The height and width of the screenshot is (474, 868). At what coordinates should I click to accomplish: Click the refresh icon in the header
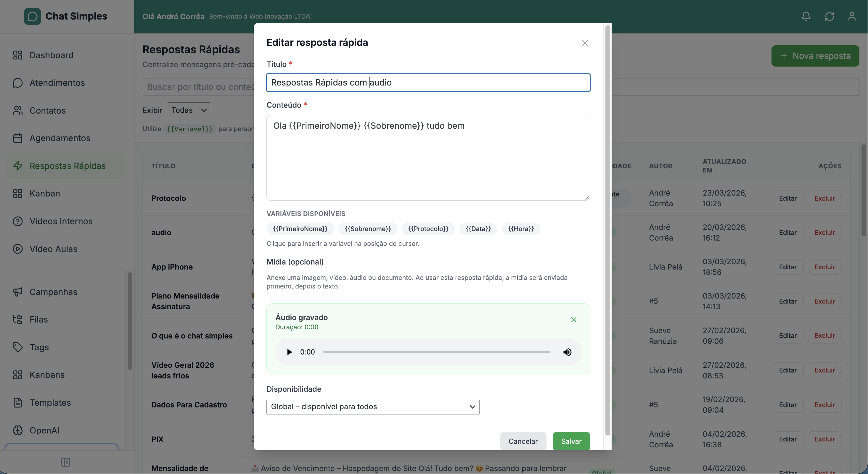830,16
